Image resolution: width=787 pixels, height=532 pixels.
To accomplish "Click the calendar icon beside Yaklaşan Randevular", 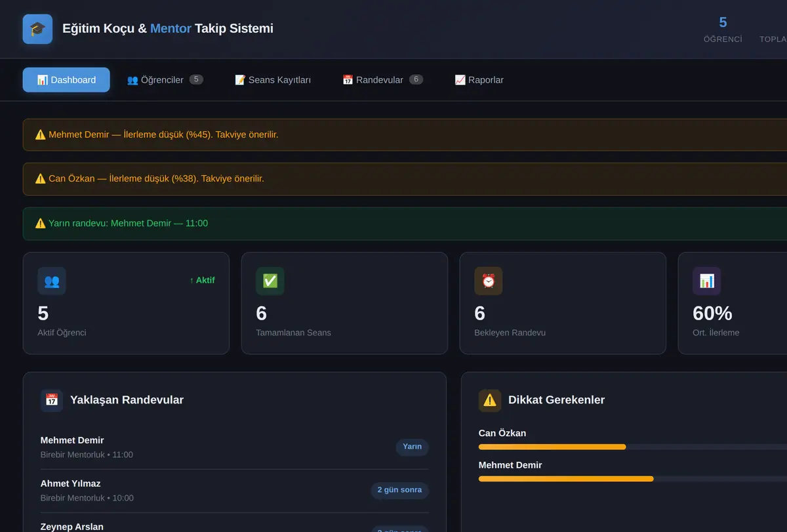I will point(52,400).
